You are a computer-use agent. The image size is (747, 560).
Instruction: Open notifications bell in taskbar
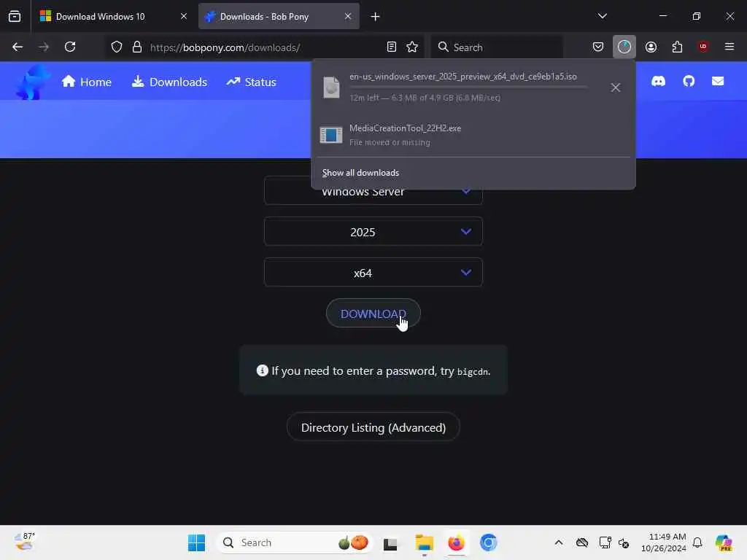(697, 542)
